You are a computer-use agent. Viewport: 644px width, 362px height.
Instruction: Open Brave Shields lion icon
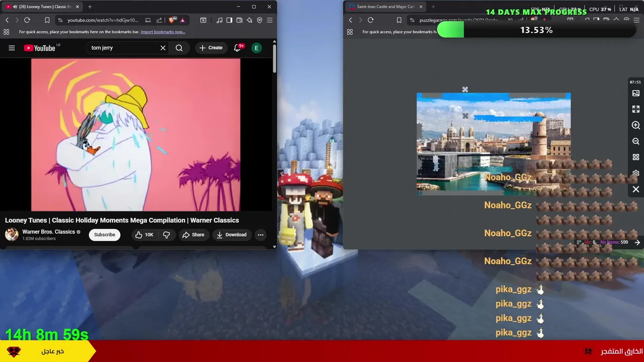(172, 20)
